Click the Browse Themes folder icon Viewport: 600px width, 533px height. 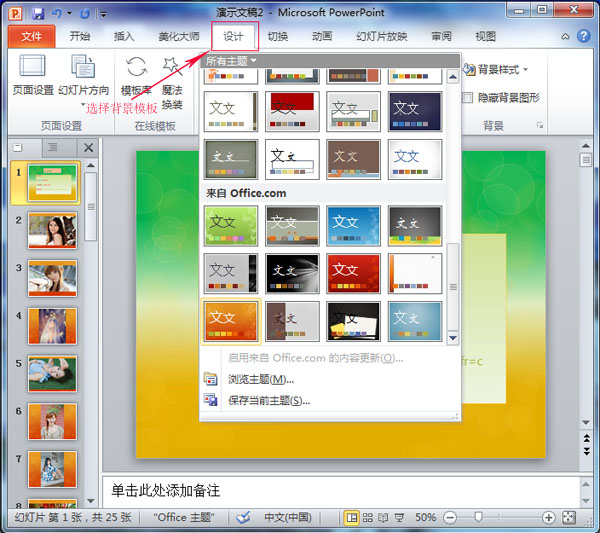coord(210,379)
